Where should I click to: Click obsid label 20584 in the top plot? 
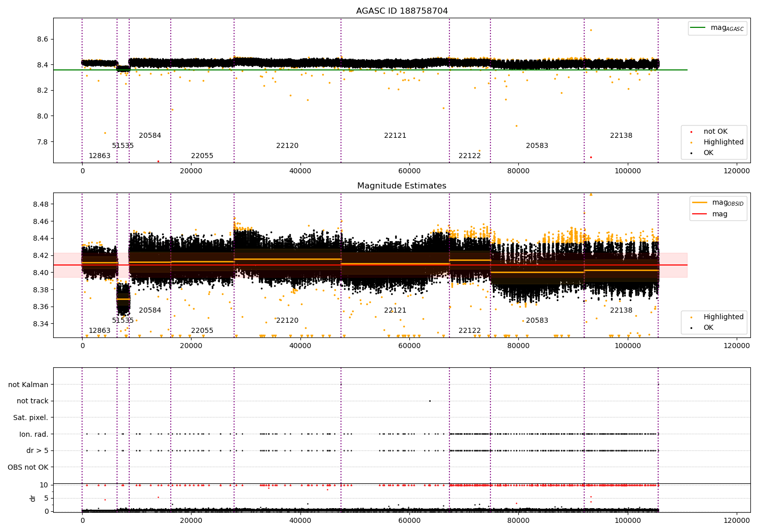(150, 136)
